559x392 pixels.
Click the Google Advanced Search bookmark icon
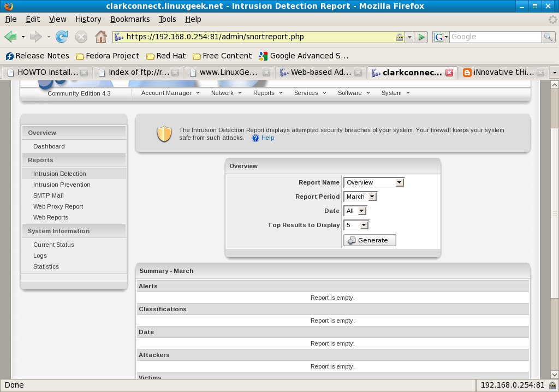pos(263,56)
